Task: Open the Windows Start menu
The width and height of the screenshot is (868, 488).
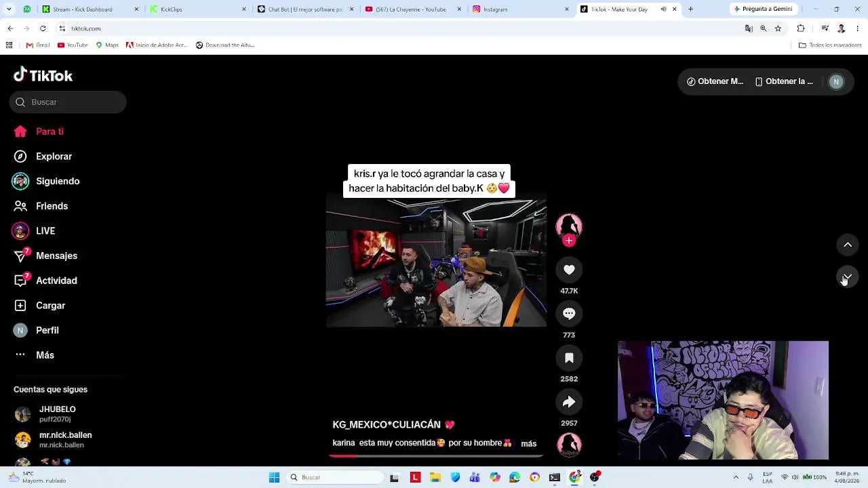Action: click(x=274, y=477)
